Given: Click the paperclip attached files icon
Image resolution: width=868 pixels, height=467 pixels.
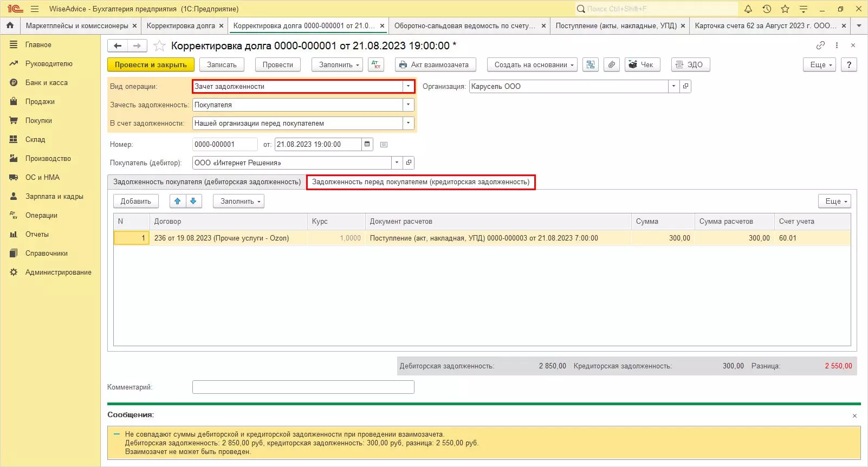Looking at the screenshot, I should click(x=611, y=64).
